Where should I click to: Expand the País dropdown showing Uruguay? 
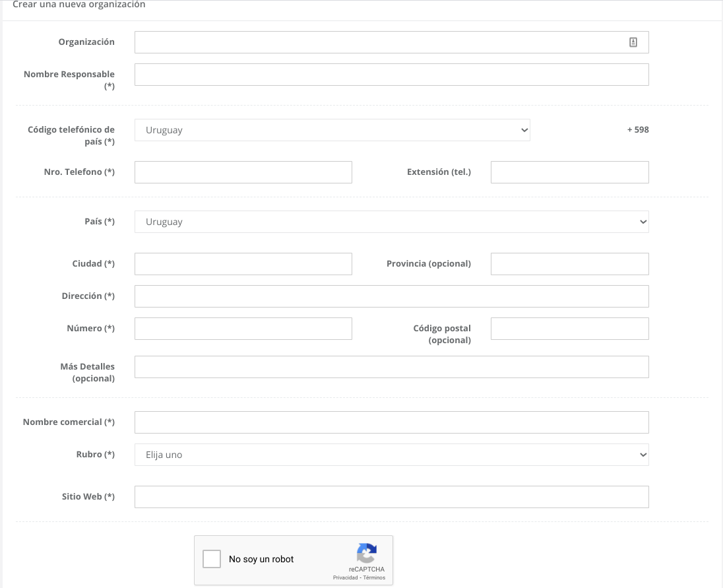391,222
